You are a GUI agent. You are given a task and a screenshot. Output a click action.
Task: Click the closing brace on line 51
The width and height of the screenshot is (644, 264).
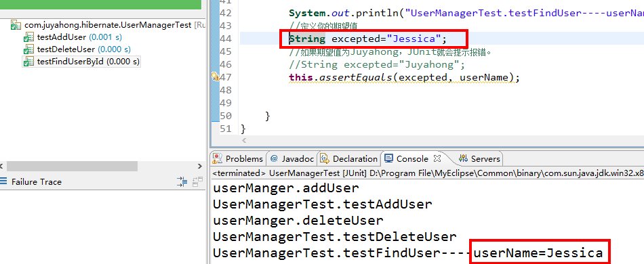click(x=243, y=129)
